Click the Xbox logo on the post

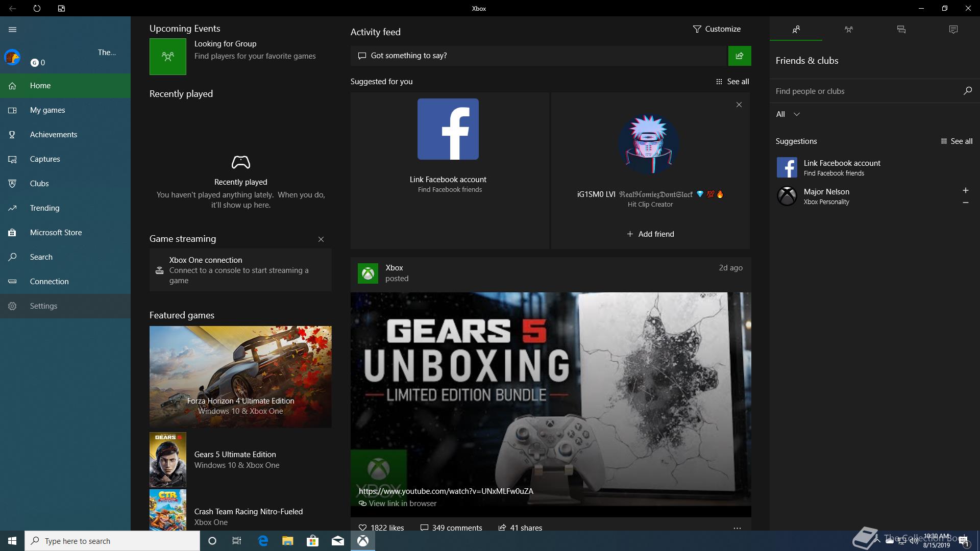[368, 273]
